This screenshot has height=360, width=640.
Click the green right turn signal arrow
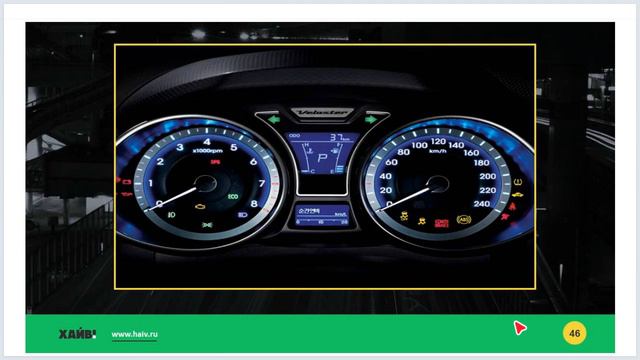coord(371,120)
